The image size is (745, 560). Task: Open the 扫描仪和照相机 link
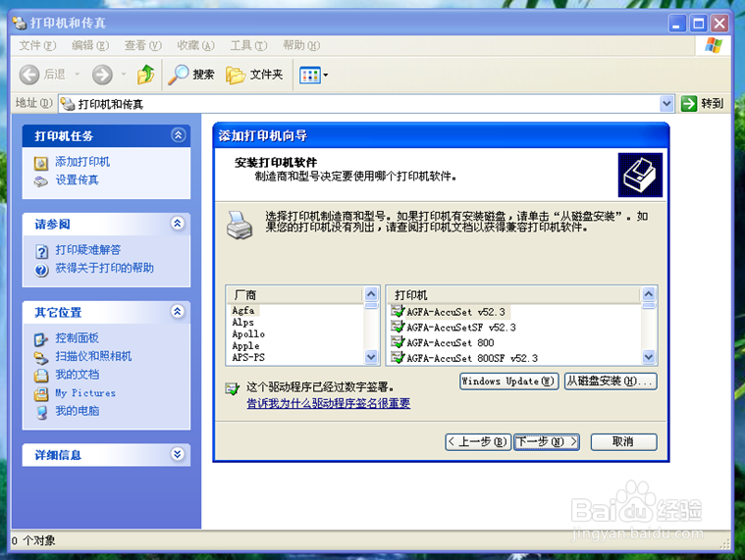93,356
